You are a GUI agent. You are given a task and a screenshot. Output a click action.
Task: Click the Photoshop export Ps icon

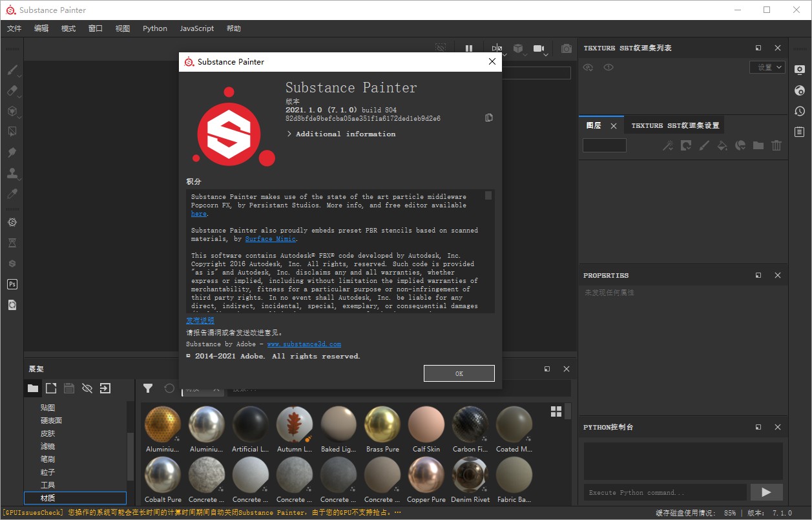point(12,284)
